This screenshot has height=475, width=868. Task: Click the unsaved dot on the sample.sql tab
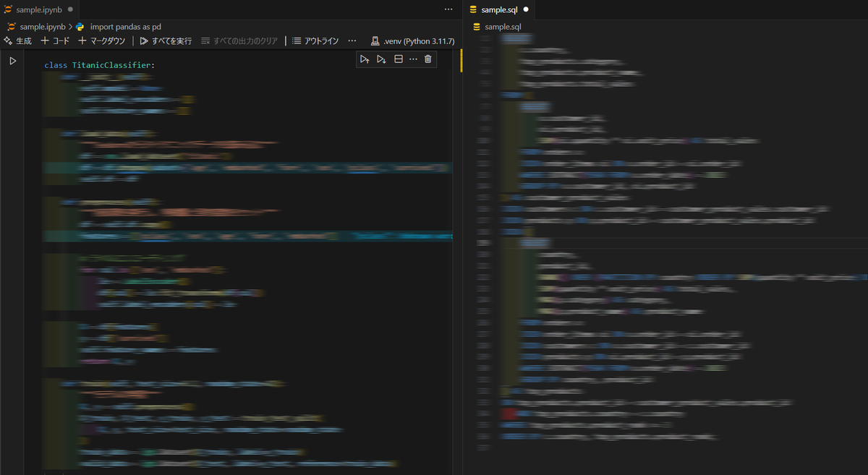tap(526, 10)
